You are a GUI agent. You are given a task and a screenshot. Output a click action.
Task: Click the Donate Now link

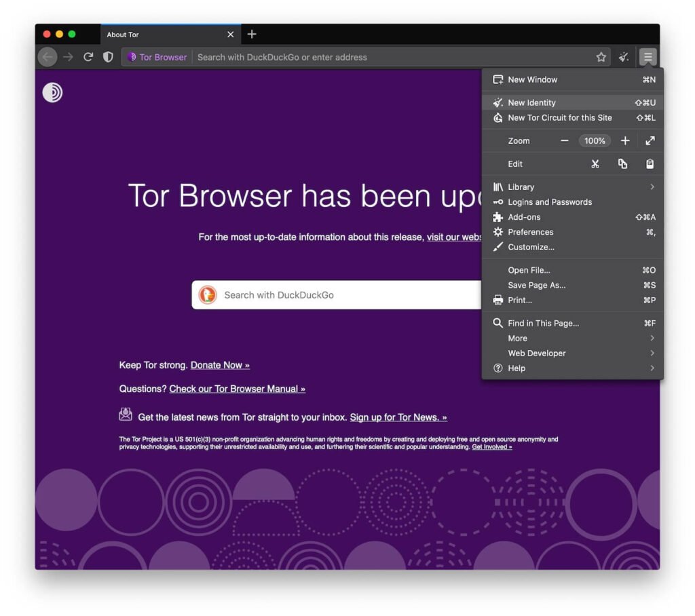(x=220, y=365)
